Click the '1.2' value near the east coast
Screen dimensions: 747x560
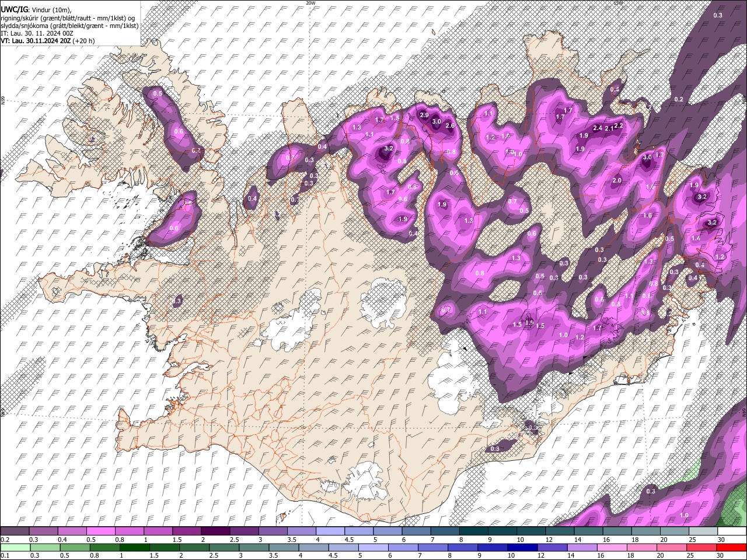tap(720, 257)
